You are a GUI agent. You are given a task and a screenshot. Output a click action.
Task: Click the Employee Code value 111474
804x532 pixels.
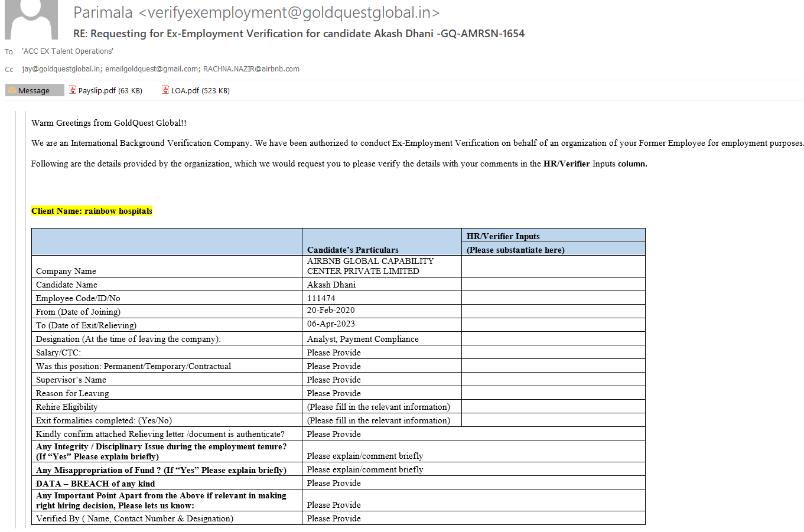coord(321,298)
